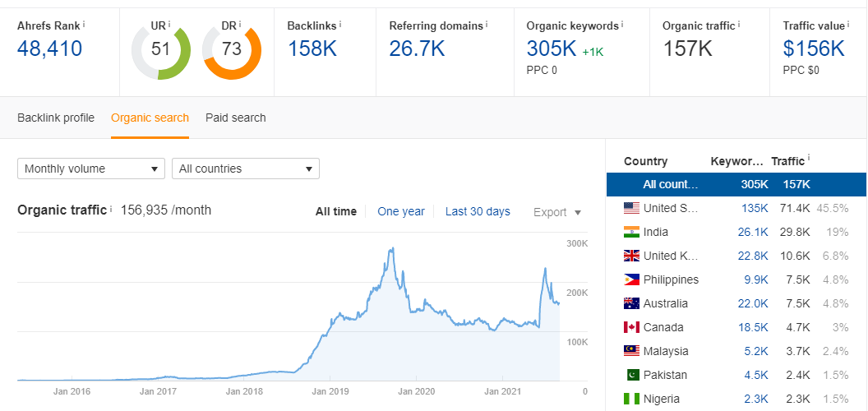868x411 pixels.
Task: Click the Australia flag icon
Action: pyautogui.click(x=631, y=303)
